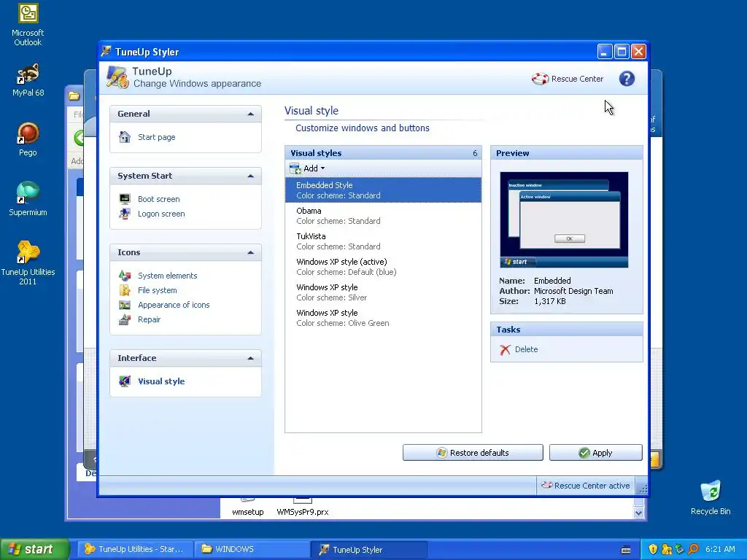This screenshot has height=560, width=747.
Task: Open MyPal 68 desktop icon
Action: point(28,80)
